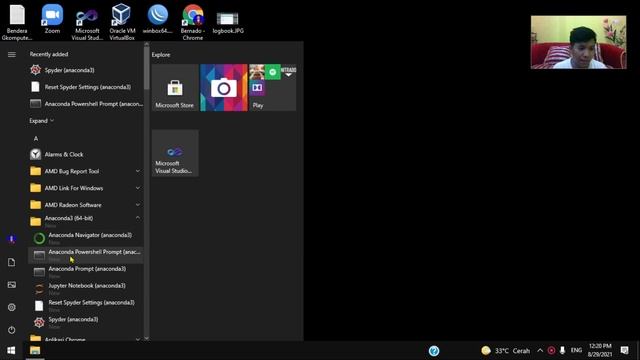Open Documents from the Start sidebar
Image resolution: width=640 pixels, height=360 pixels.
(x=12, y=262)
